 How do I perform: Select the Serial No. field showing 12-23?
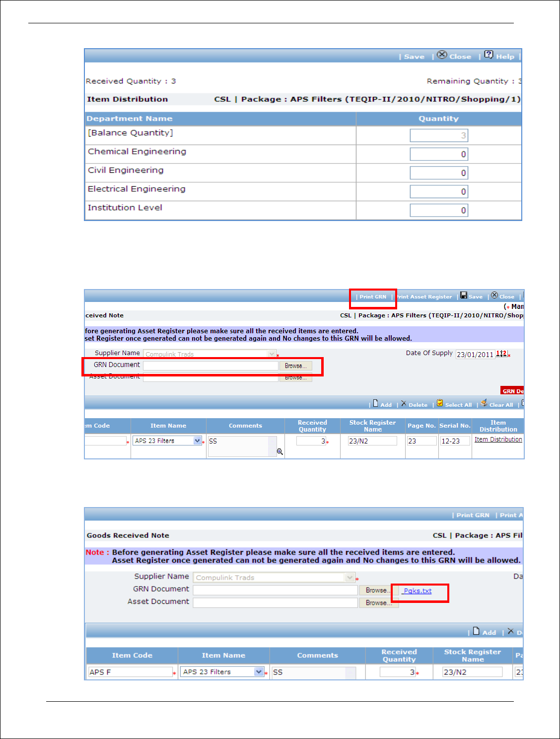pyautogui.click(x=455, y=441)
